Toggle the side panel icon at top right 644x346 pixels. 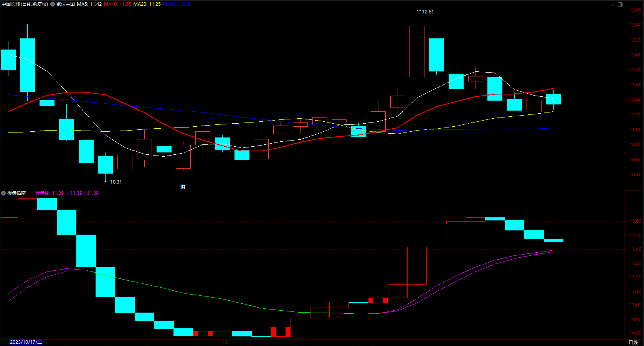coord(620,4)
